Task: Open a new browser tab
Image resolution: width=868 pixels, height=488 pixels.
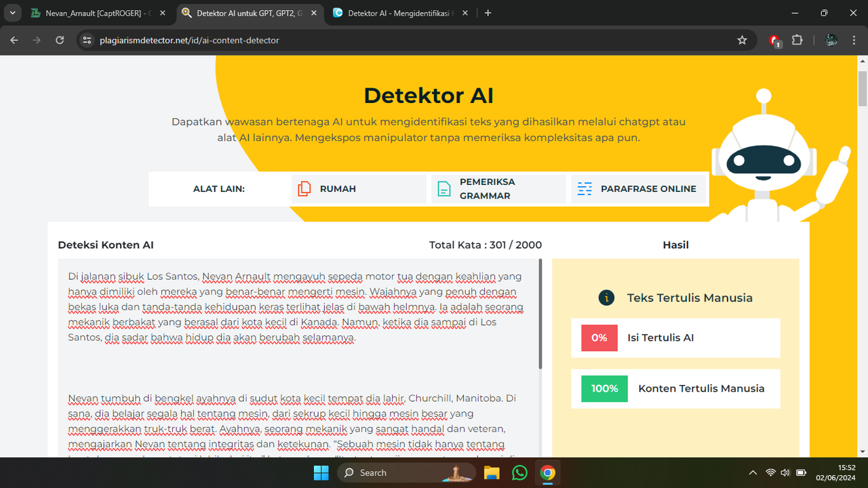Action: [x=488, y=13]
